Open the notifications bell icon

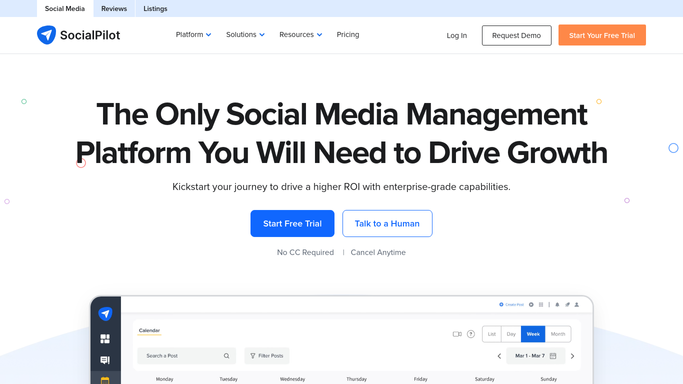click(x=557, y=305)
